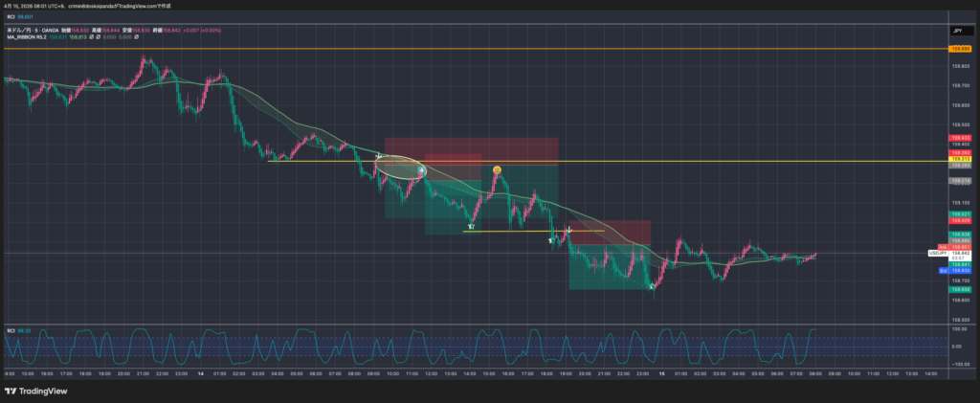Click the JPY currency label on price axis
This screenshot has width=980, height=403.
(x=956, y=32)
